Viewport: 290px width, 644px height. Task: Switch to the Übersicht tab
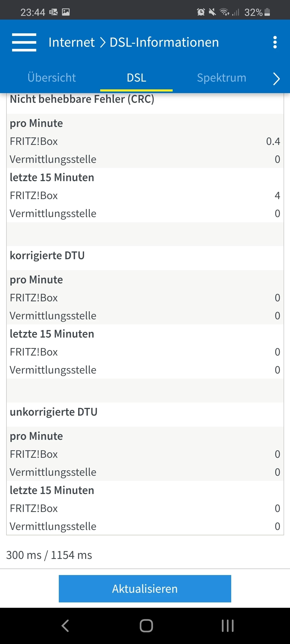coord(52,78)
